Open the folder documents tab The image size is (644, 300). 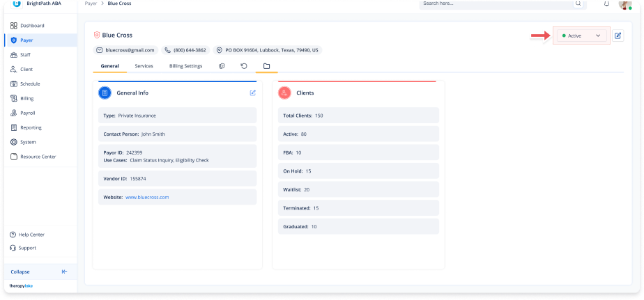click(266, 66)
